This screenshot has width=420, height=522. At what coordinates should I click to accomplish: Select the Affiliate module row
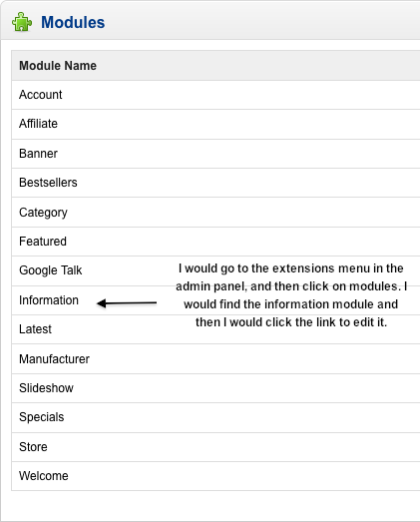(x=215, y=124)
